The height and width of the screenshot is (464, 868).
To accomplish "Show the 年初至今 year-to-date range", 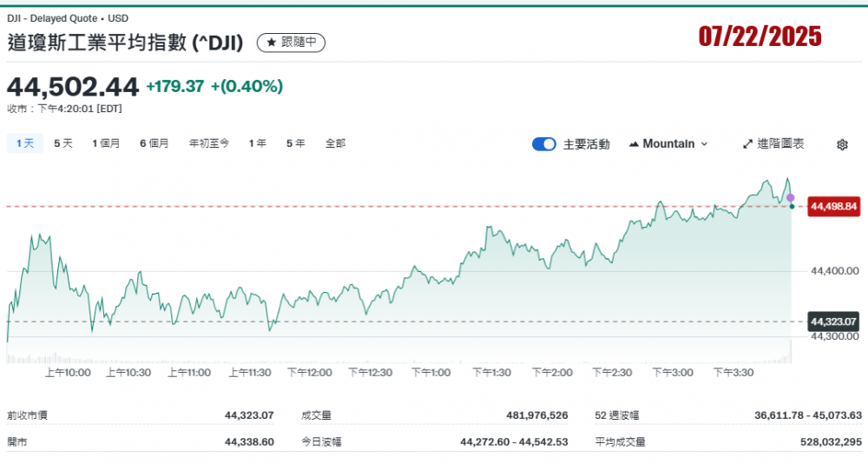I will pos(209,143).
